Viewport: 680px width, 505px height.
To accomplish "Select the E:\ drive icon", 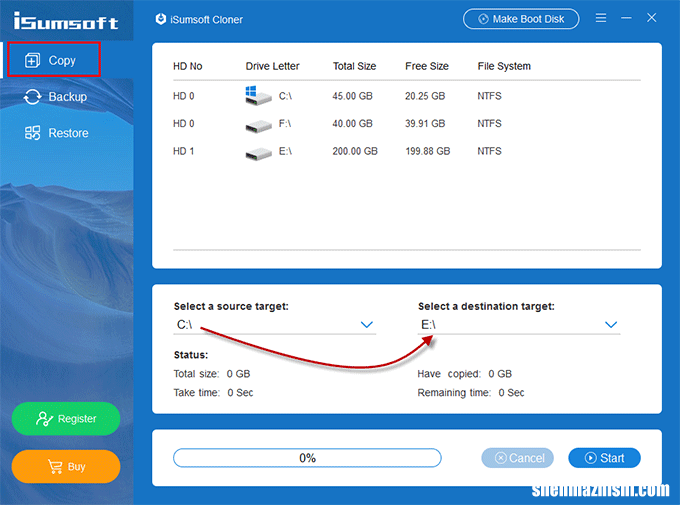I will tap(258, 154).
